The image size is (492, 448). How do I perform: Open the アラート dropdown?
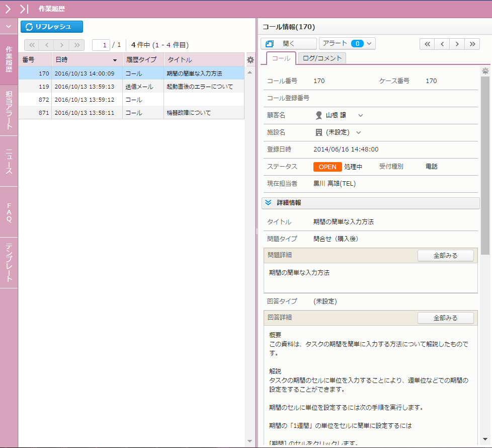347,44
